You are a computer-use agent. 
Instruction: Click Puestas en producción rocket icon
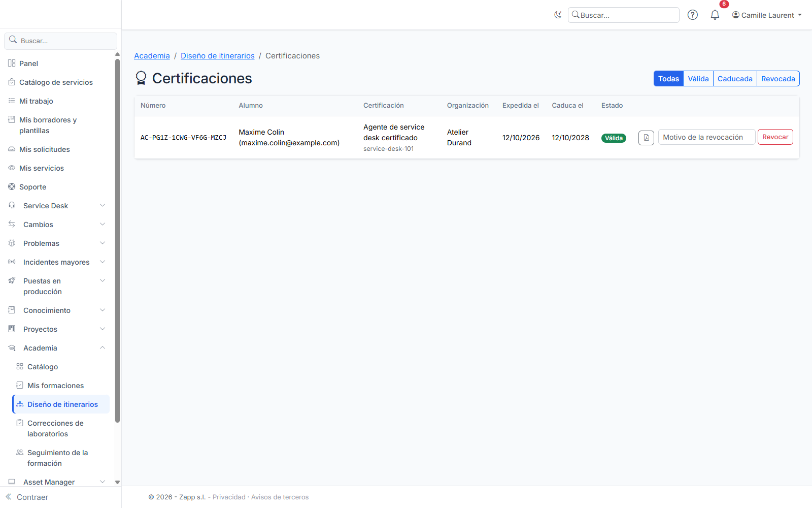coord(12,280)
